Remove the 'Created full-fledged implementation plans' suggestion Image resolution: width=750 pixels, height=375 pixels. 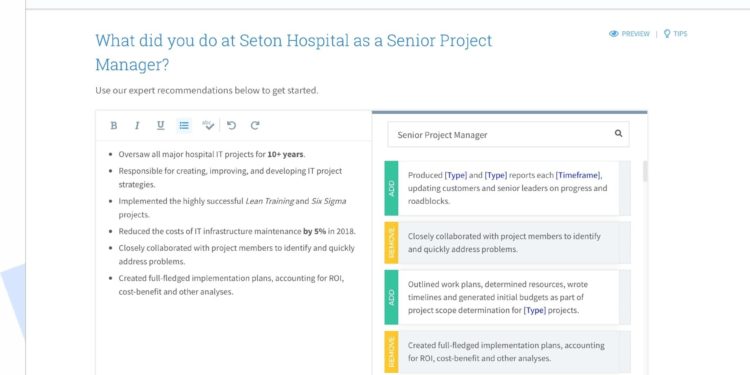(x=391, y=352)
